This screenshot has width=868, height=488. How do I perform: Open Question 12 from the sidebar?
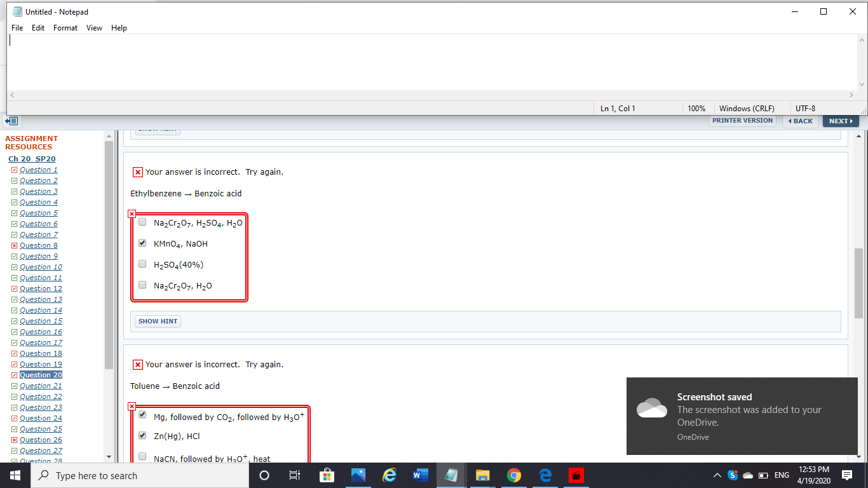click(x=41, y=288)
